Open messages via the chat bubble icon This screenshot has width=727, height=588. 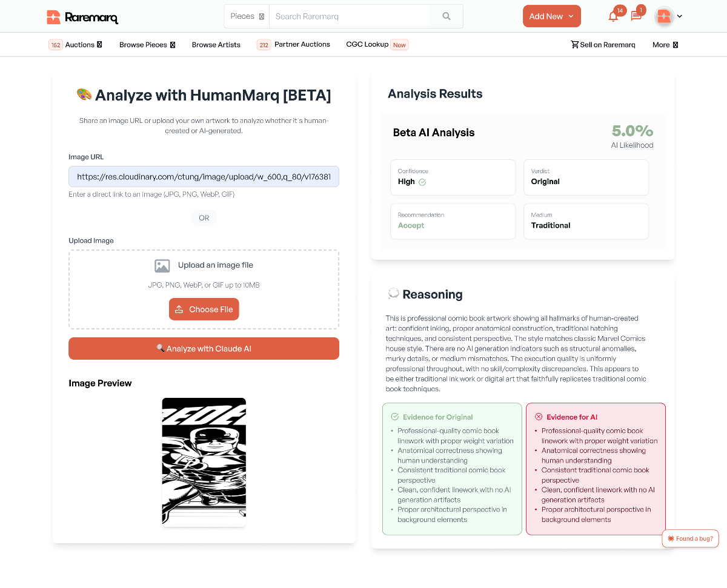coord(636,18)
